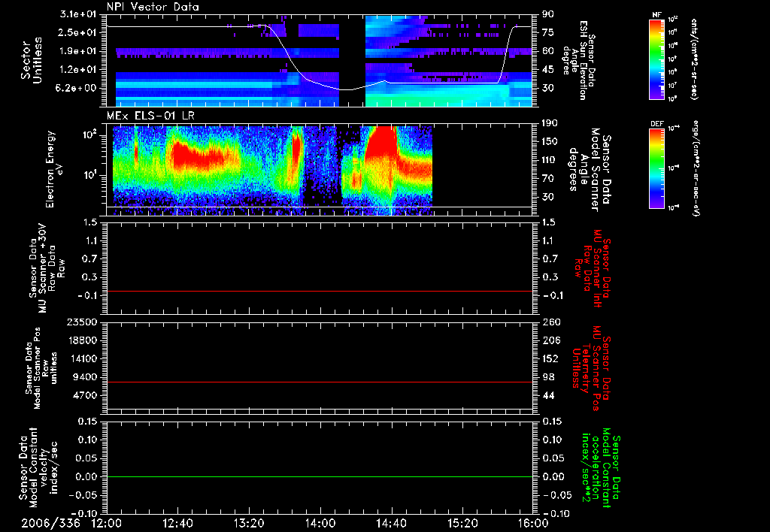The image size is (770, 532).
Task: Click the 75 degree elevation tick label
Action: pyautogui.click(x=548, y=32)
